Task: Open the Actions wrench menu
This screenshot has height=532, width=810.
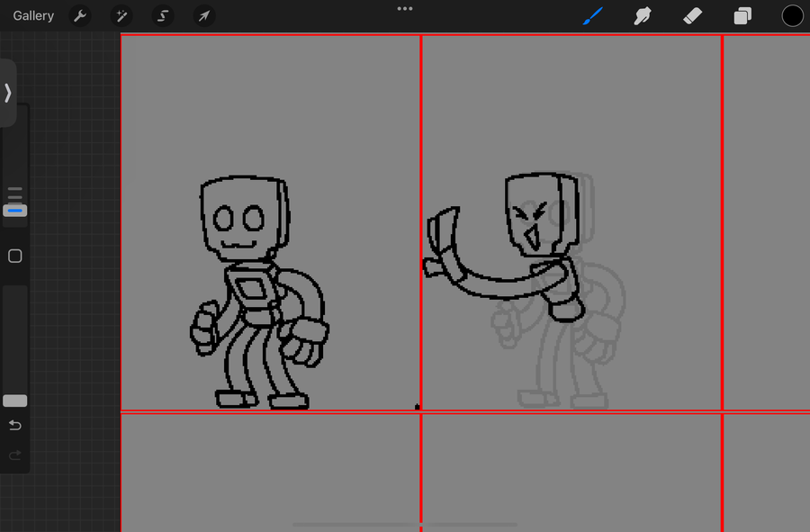Action: 80,16
